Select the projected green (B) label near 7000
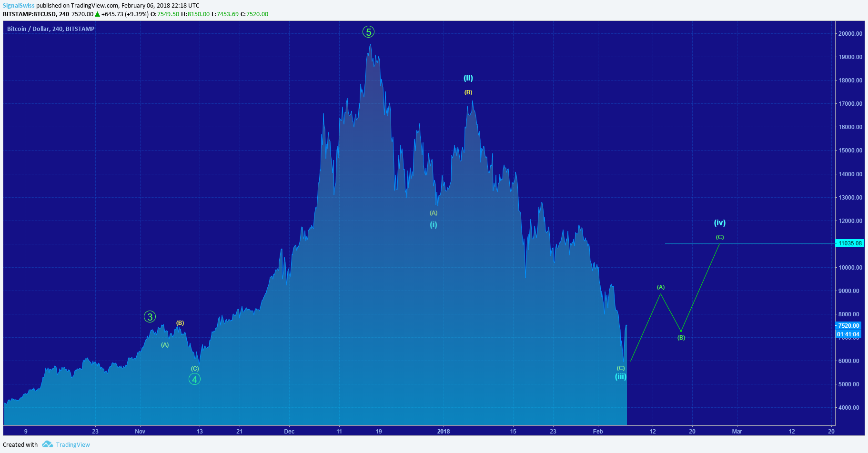Screen dimensions: 868x453 [681, 338]
